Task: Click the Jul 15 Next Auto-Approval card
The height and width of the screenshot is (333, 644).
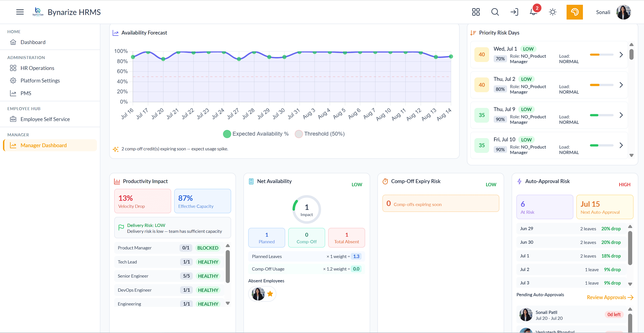Action: point(604,207)
